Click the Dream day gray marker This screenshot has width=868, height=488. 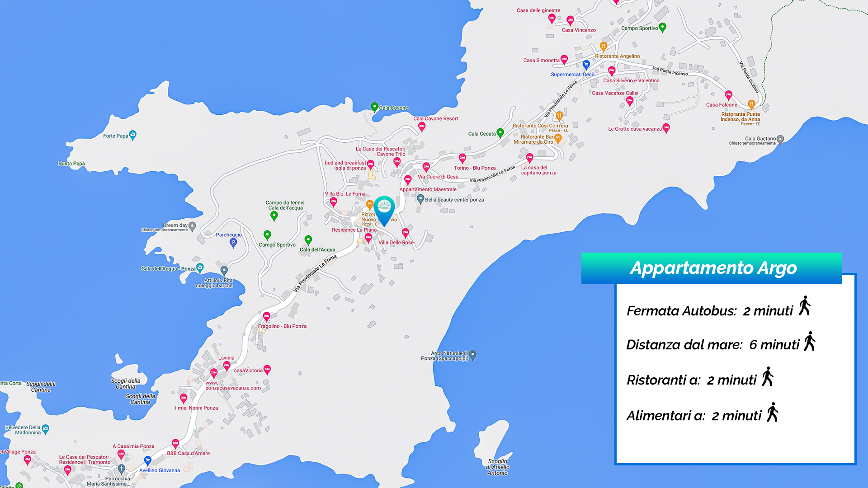192,226
